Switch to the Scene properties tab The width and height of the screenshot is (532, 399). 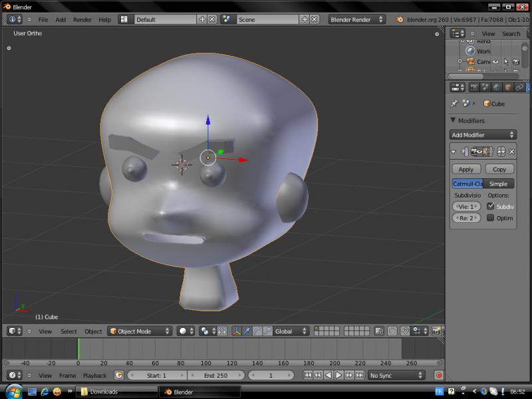(x=485, y=87)
